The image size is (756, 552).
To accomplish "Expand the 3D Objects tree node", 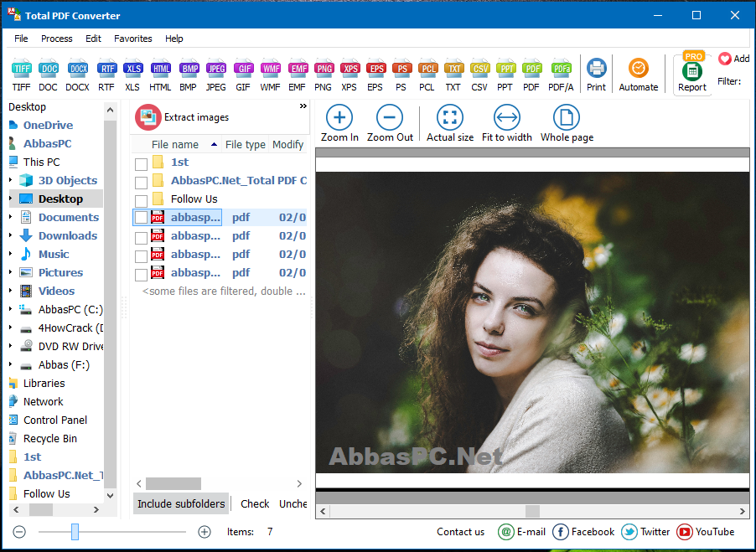I will [x=11, y=180].
